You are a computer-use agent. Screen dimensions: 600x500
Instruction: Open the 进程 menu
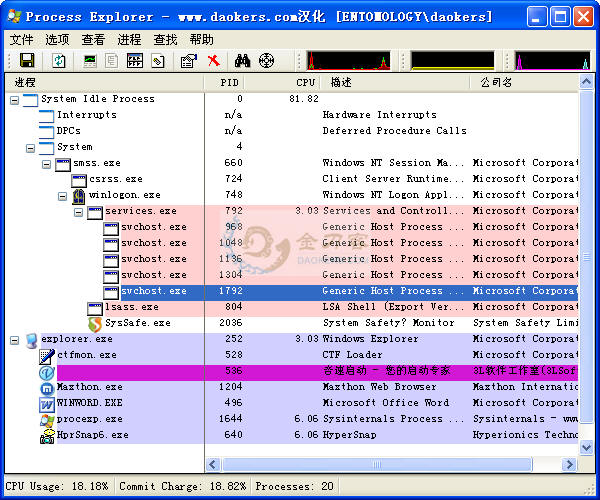pos(129,39)
